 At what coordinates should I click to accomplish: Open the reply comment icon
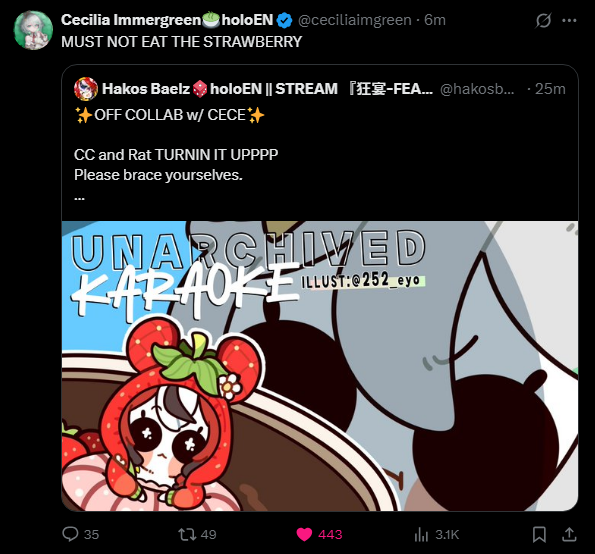70,534
